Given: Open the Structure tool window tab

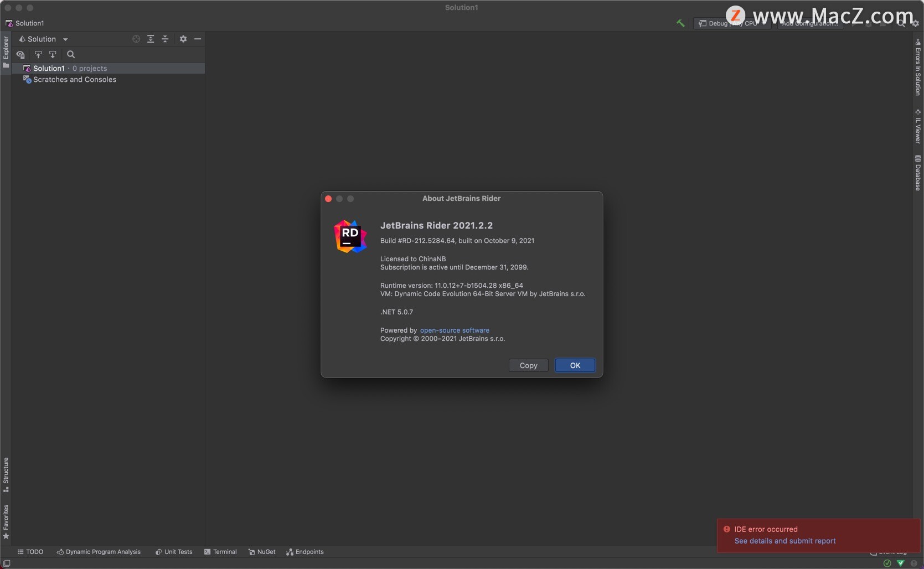Looking at the screenshot, I should pyautogui.click(x=6, y=475).
